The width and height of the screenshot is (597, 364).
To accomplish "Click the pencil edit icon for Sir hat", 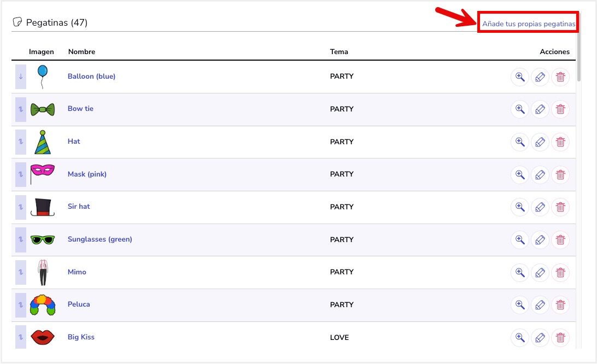I will click(x=540, y=208).
